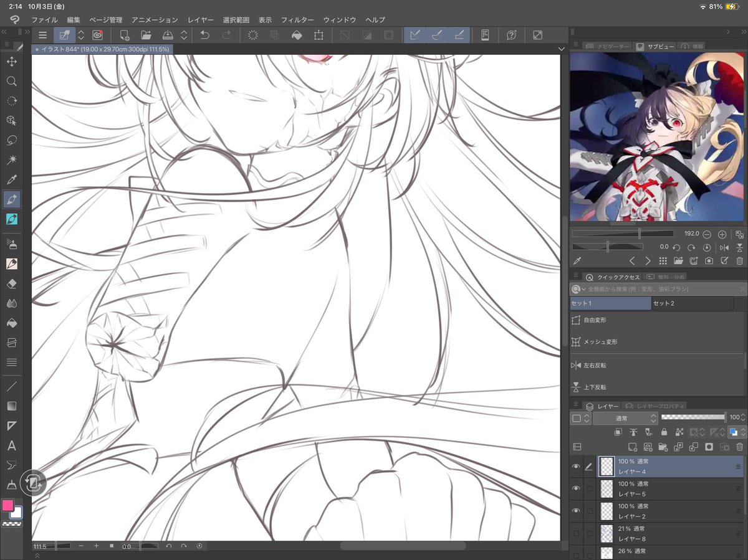Create a new raster layer
The height and width of the screenshot is (560, 748).
coord(632,447)
